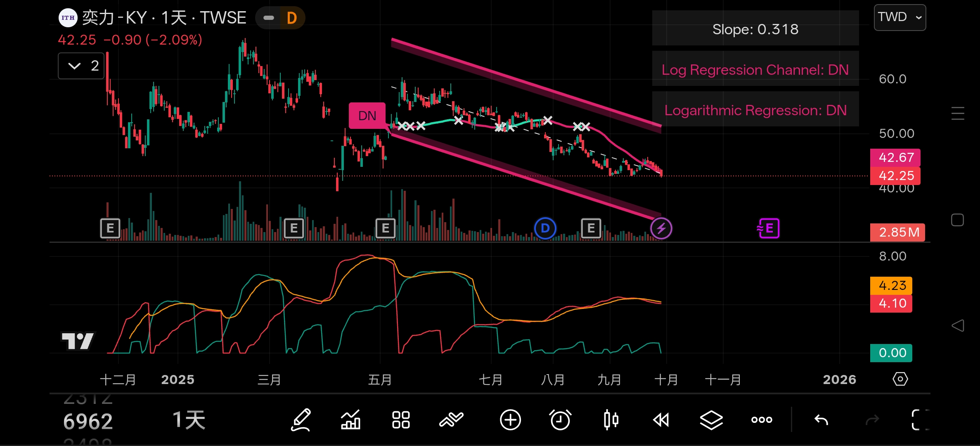Change chart type via the candlestick icon
The height and width of the screenshot is (446, 980).
tap(611, 420)
